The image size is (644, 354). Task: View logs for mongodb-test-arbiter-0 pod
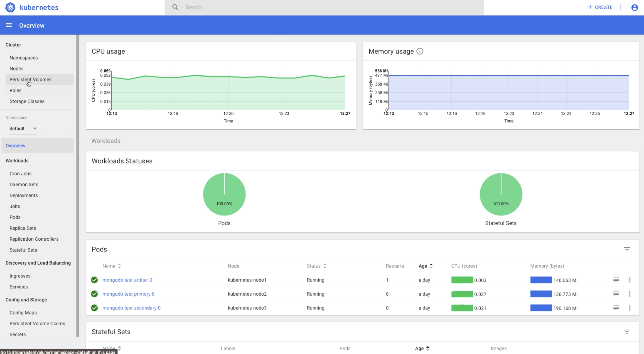tap(616, 280)
